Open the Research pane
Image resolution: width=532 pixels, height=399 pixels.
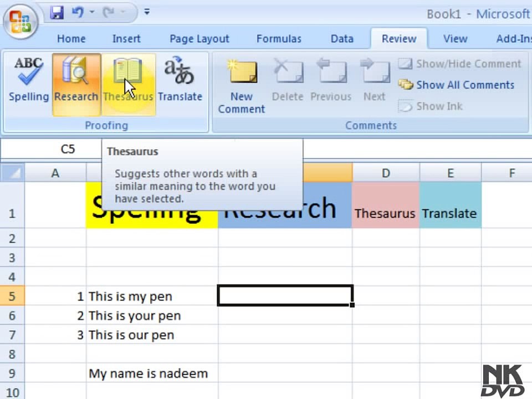[76, 84]
